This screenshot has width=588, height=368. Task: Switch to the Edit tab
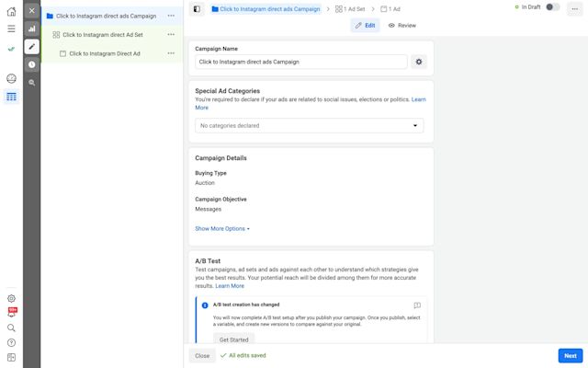[365, 25]
